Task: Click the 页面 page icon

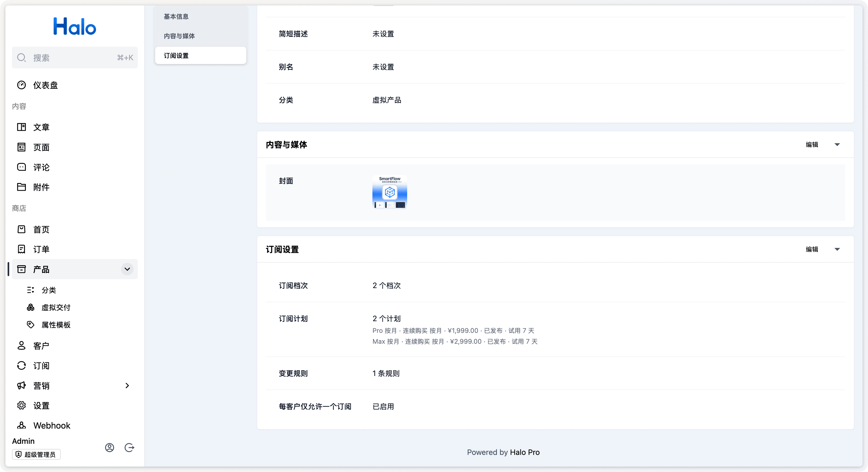Action: (x=21, y=147)
